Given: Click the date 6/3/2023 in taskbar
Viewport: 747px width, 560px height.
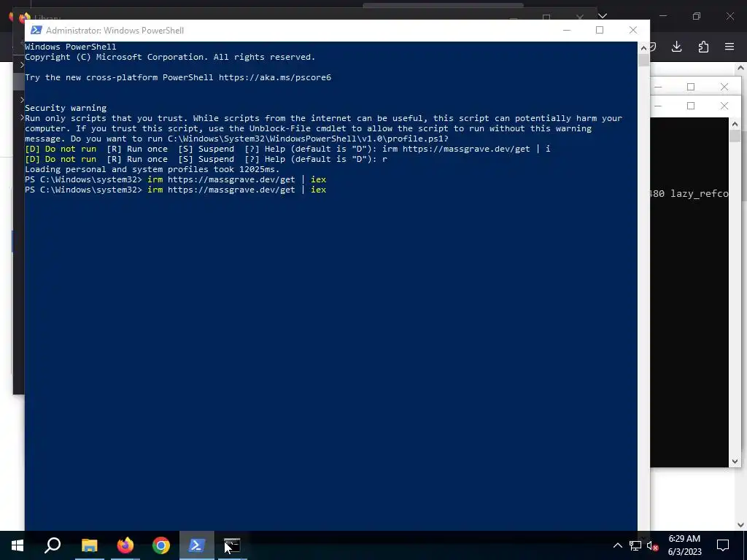Looking at the screenshot, I should (684, 552).
